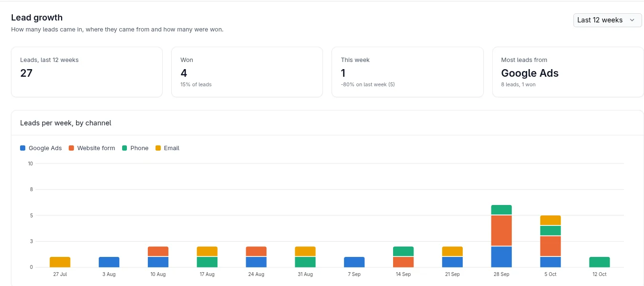Select the This week stat card
This screenshot has height=286, width=644.
coord(407,72)
